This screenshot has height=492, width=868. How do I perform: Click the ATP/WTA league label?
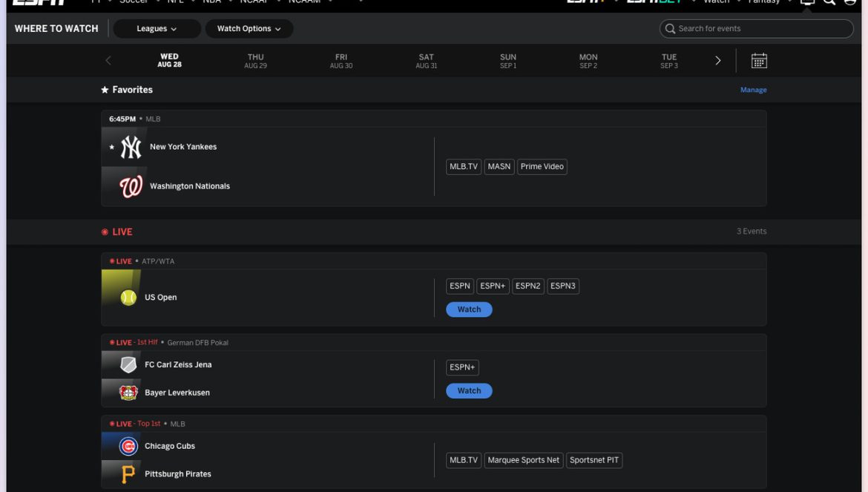point(158,262)
